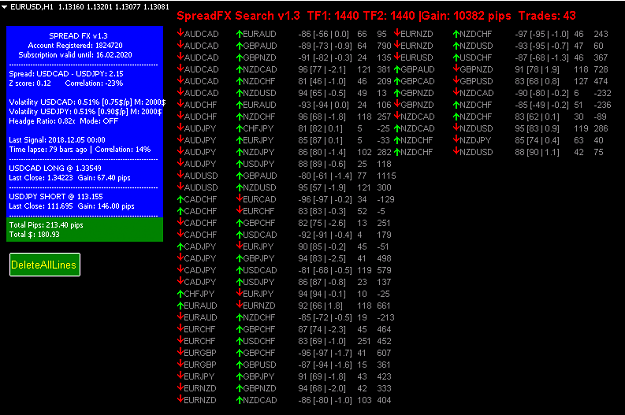625x415 pixels.
Task: Select AUDCAD in the row paired with EURAUD
Action: (201, 34)
